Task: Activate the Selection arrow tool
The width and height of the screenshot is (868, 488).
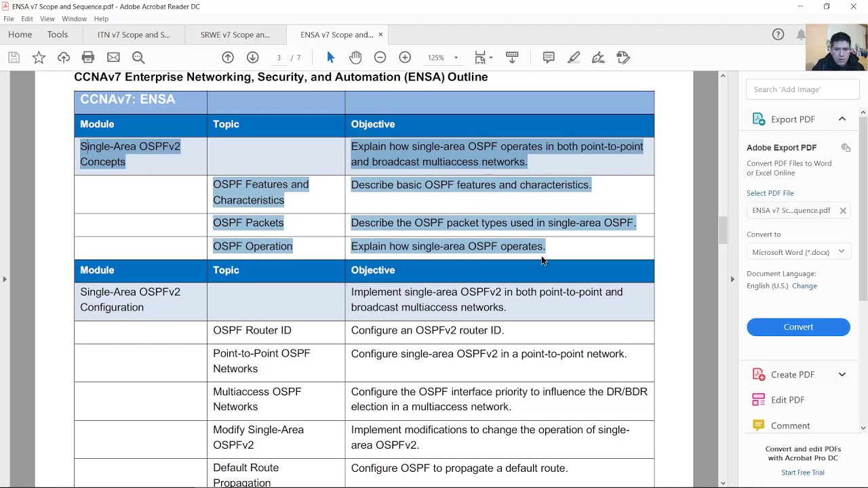Action: pos(331,58)
